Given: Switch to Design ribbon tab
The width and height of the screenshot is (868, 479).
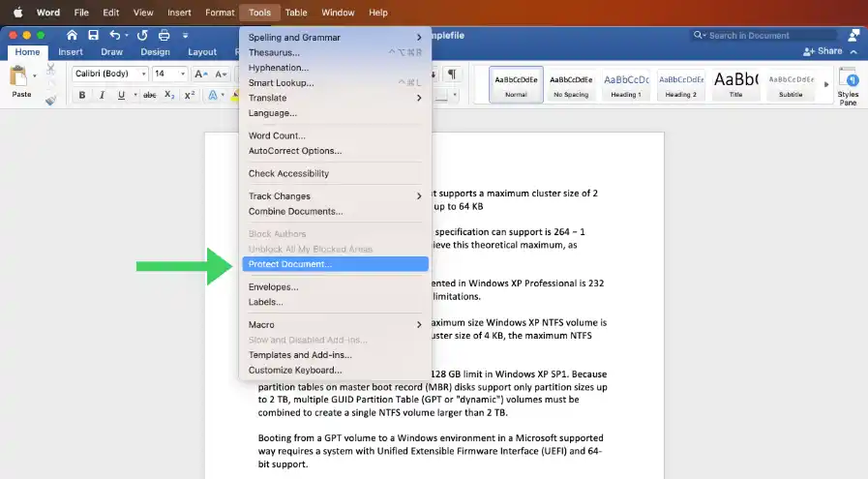Looking at the screenshot, I should click(x=155, y=52).
